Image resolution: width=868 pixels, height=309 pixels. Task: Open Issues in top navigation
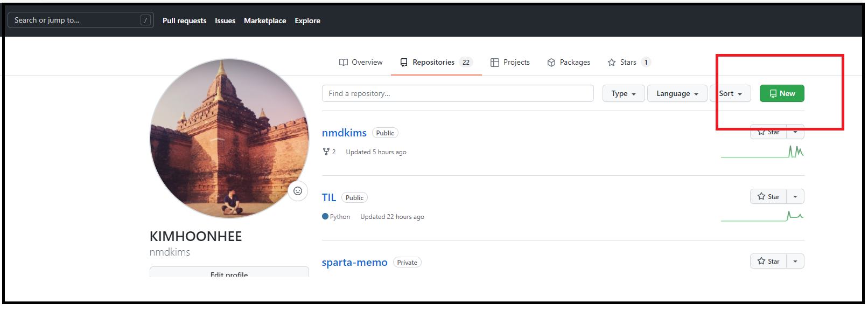point(225,20)
